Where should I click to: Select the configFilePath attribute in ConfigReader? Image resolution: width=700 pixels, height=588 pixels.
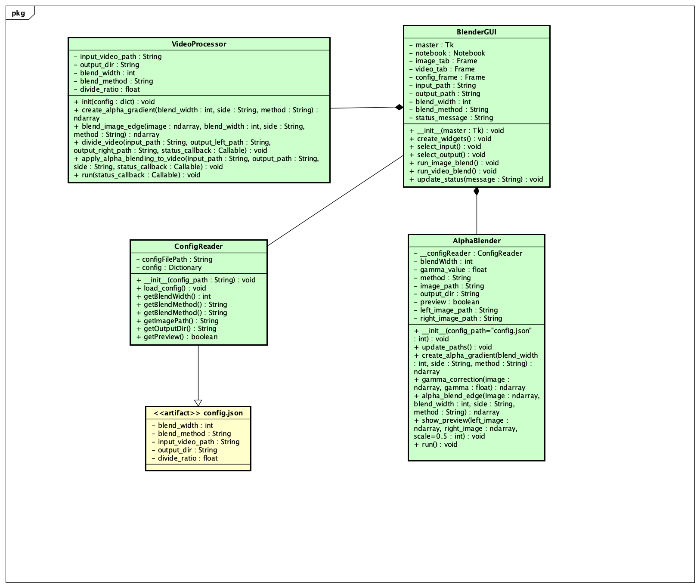tap(177, 259)
